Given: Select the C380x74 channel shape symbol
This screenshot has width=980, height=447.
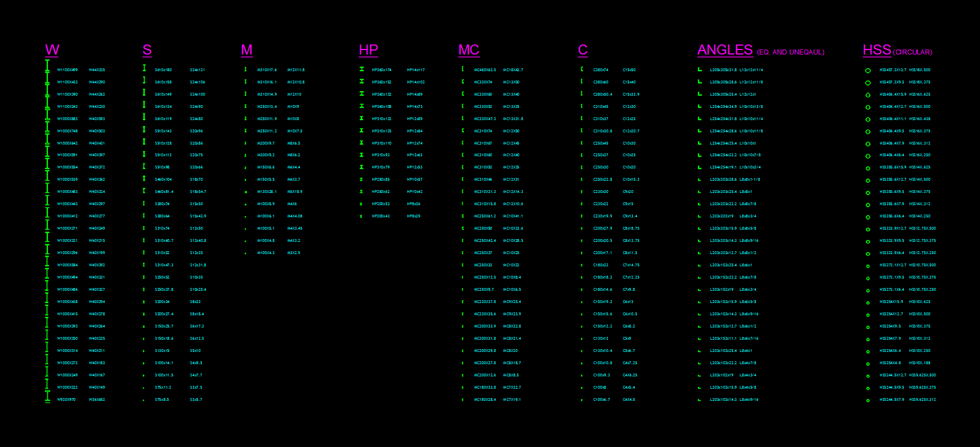Looking at the screenshot, I should (582, 69).
